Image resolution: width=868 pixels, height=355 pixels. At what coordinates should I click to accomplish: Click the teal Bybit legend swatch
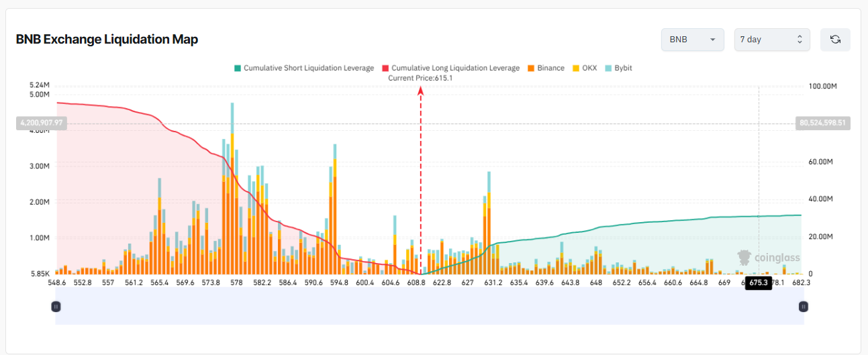pyautogui.click(x=608, y=68)
